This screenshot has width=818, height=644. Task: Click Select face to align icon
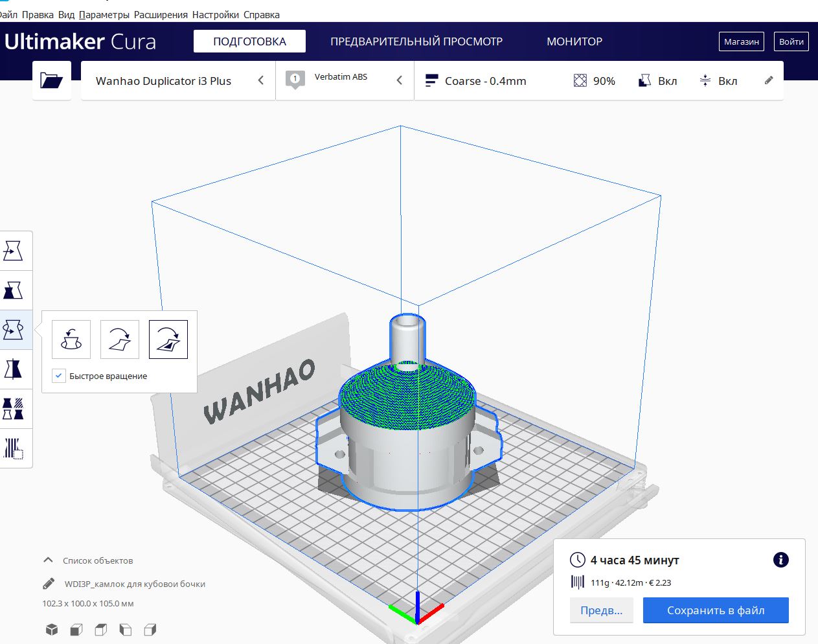point(168,339)
